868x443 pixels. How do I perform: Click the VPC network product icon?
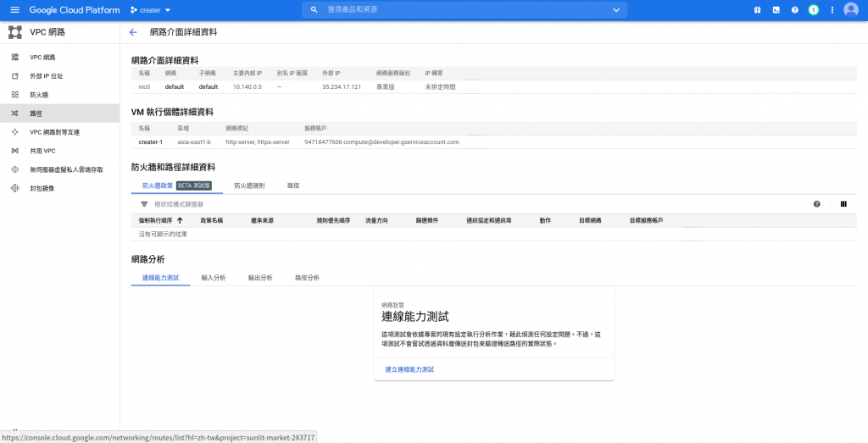coord(15,32)
